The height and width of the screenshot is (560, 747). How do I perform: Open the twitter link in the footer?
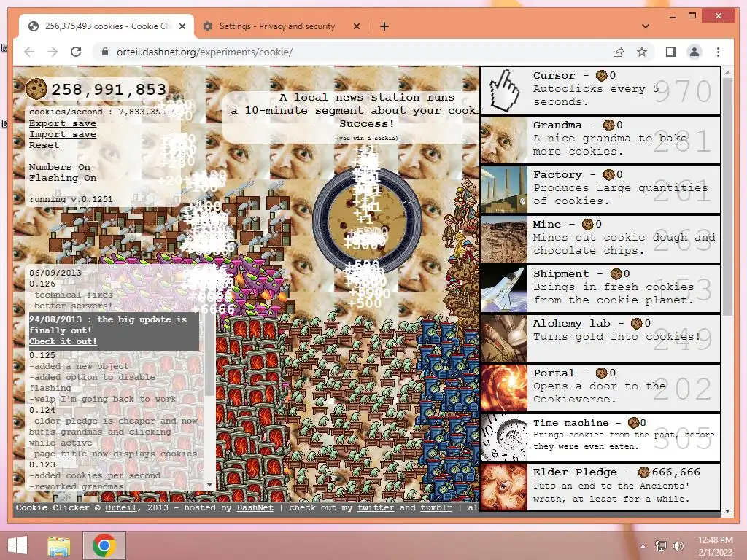coord(376,507)
